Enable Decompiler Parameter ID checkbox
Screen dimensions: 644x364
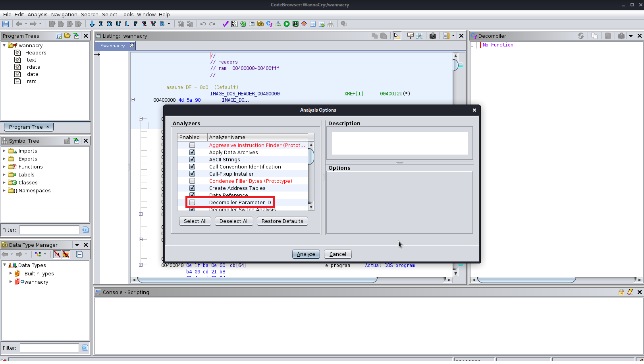coord(192,202)
